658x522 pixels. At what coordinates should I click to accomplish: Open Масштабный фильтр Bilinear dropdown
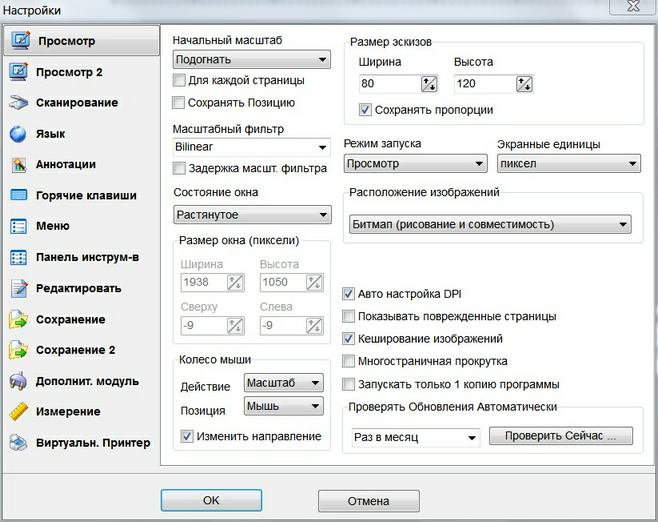tap(251, 147)
